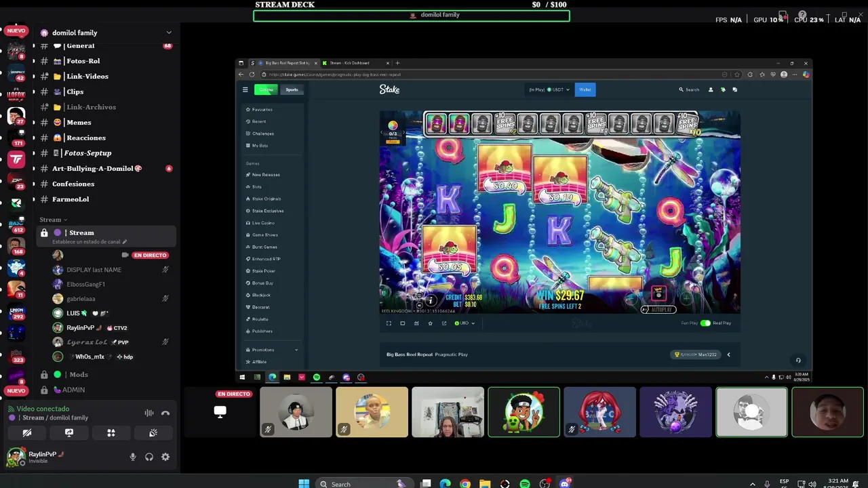Open new browser tab plus button

(398, 63)
